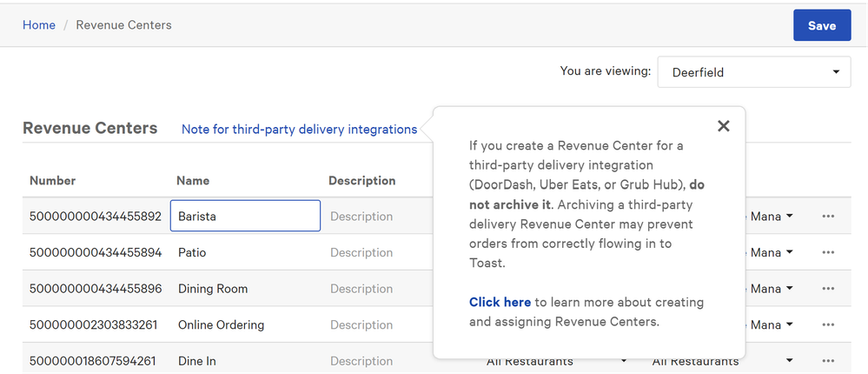Click the Dining Room name field
The width and height of the screenshot is (868, 374).
coord(245,289)
